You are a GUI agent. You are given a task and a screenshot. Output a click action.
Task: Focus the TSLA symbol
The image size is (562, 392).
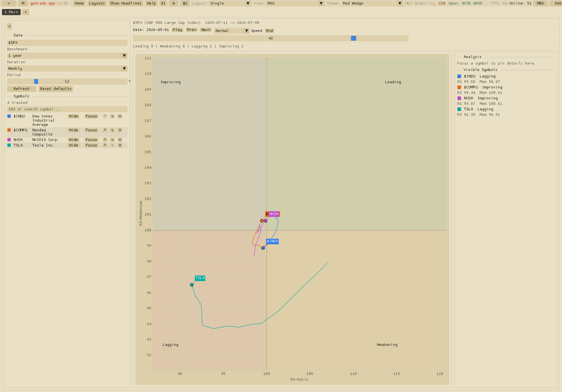pyautogui.click(x=91, y=145)
